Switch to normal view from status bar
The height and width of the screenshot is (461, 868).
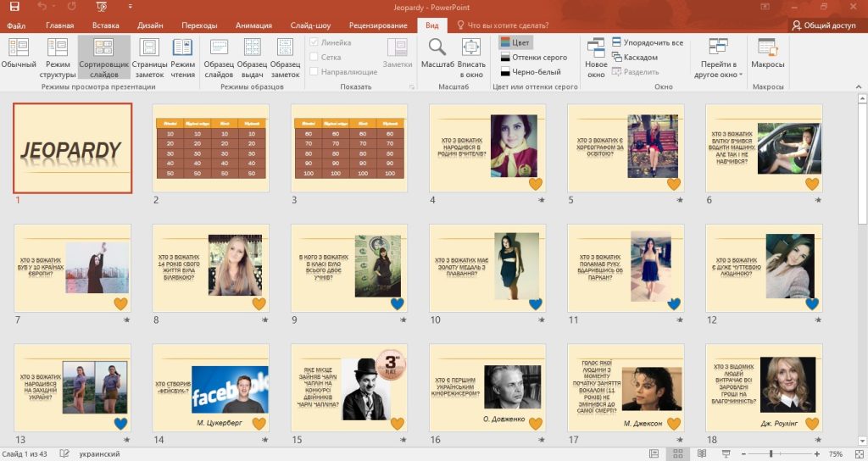(x=654, y=454)
